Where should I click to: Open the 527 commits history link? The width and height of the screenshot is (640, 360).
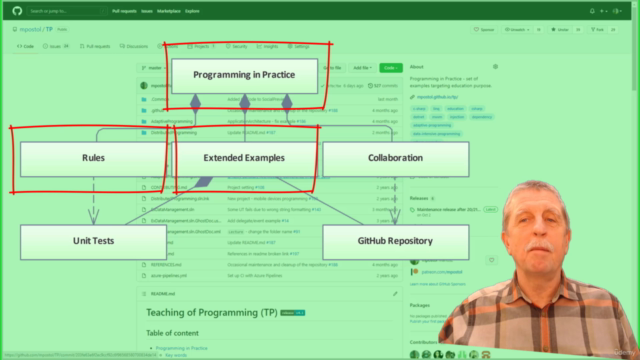pos(383,86)
